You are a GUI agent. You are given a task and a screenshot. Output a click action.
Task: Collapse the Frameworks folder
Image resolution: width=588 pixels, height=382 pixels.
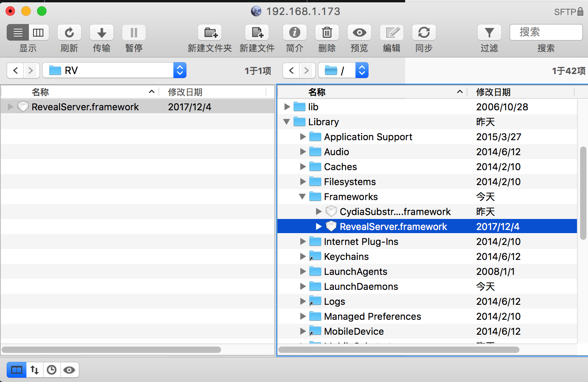point(302,197)
